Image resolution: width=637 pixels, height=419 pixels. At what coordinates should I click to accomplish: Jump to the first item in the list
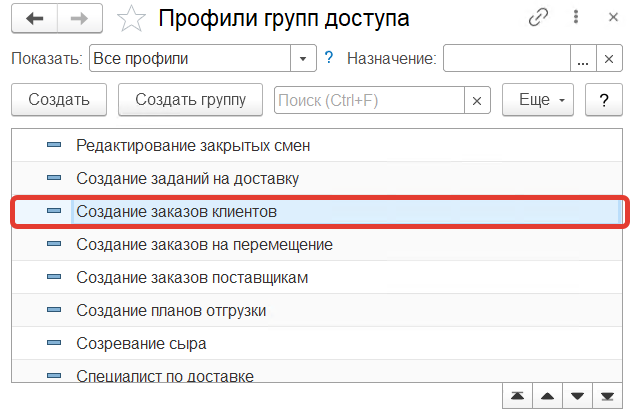(x=517, y=396)
